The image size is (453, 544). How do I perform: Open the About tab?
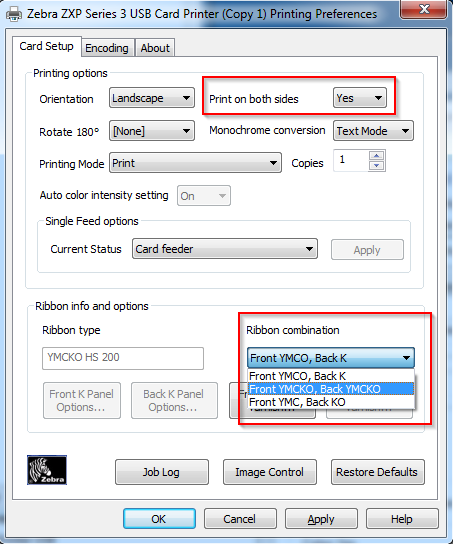[155, 48]
